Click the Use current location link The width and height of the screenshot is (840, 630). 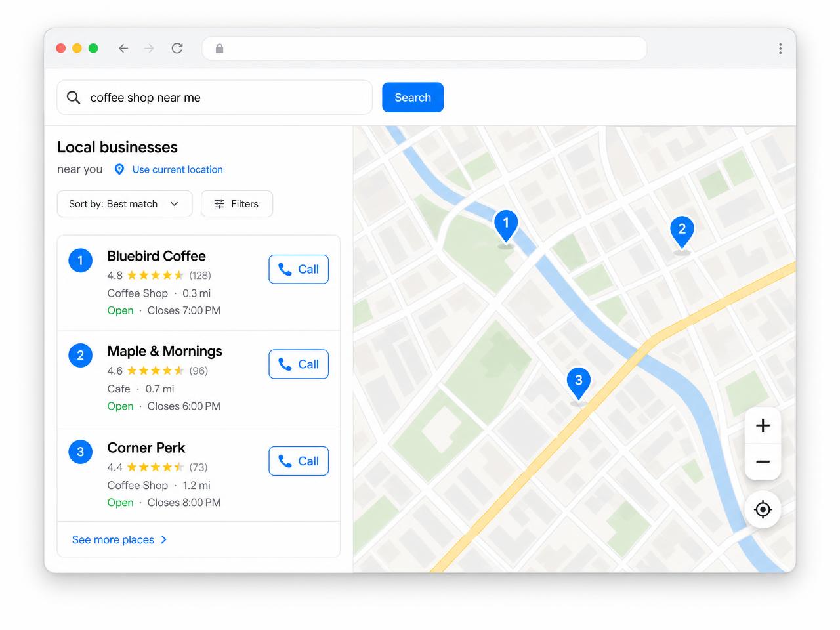tap(178, 169)
